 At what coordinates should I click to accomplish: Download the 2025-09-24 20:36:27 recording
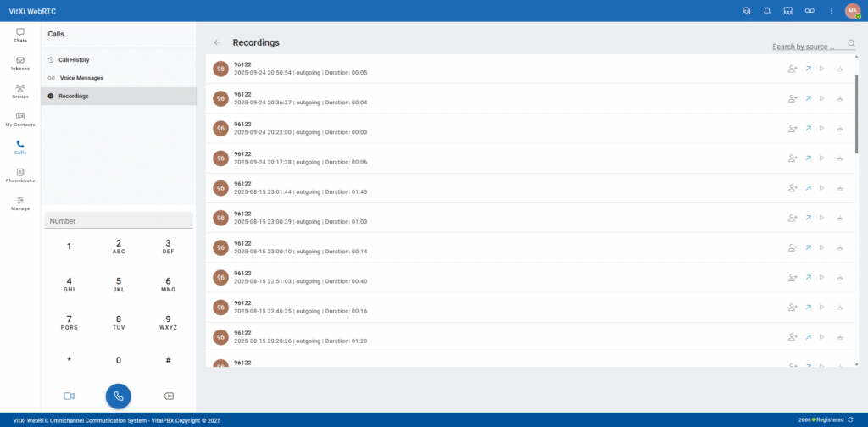[840, 98]
